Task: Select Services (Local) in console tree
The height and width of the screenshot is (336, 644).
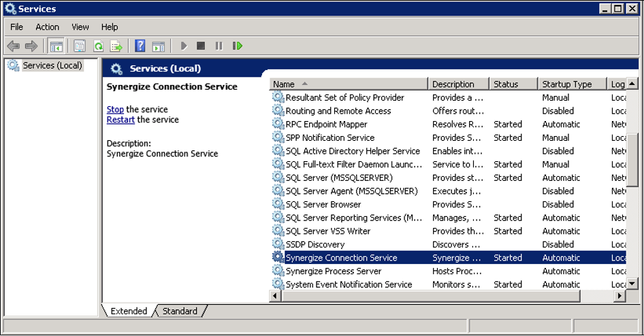Action: tap(52, 66)
